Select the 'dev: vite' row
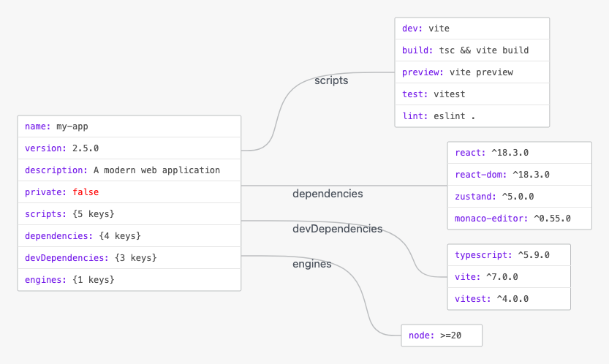Screen dimensions: 609x364 point(472,29)
